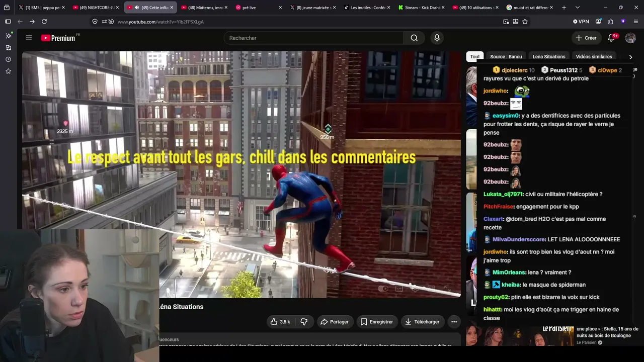Toggle the browser sidebar panel button

click(x=8, y=22)
